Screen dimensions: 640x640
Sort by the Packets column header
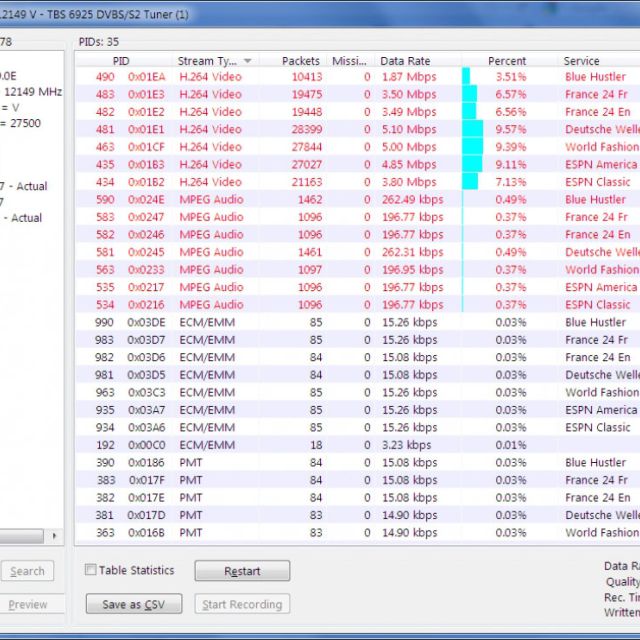point(300,61)
